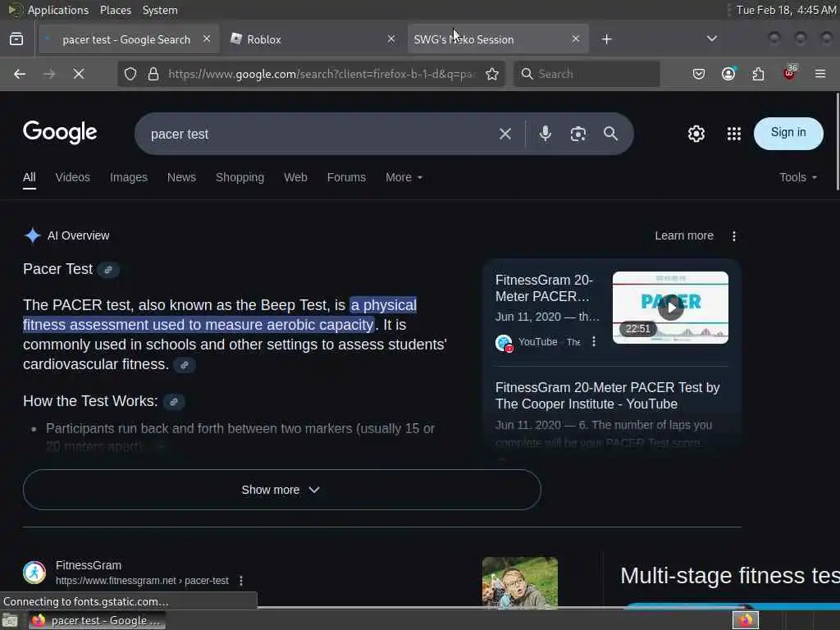Click the uBlock extension icon with badge

790,73
